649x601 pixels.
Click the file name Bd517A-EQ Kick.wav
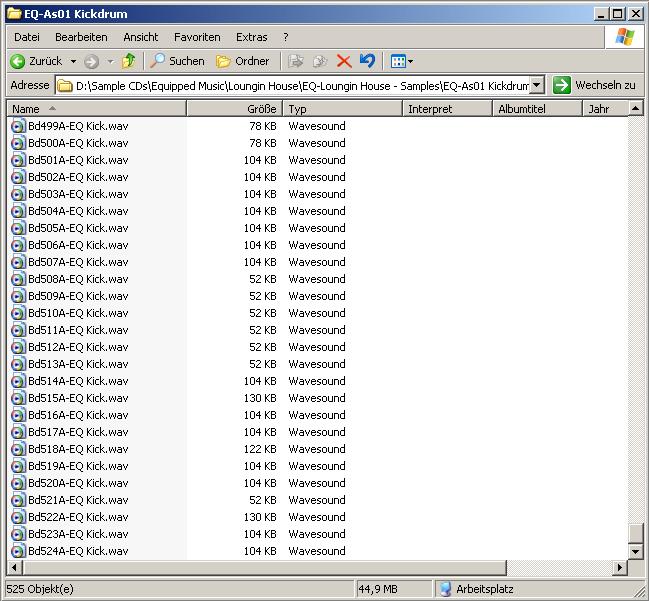tap(78, 432)
